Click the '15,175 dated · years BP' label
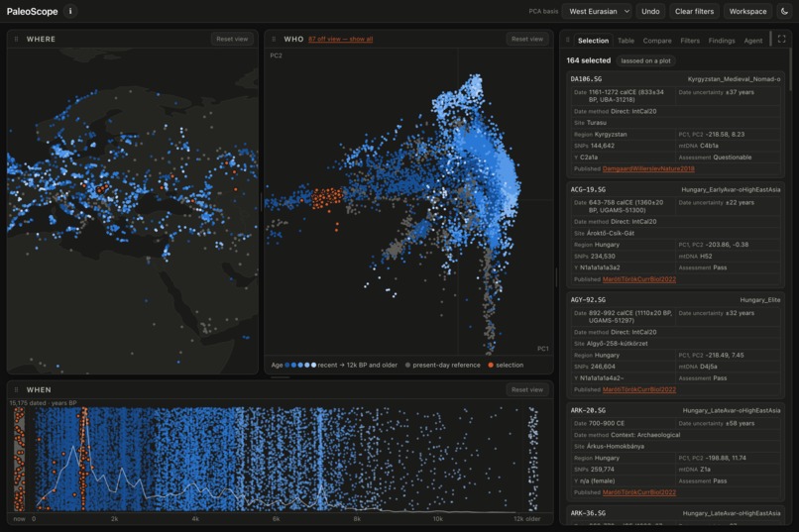 click(x=43, y=402)
